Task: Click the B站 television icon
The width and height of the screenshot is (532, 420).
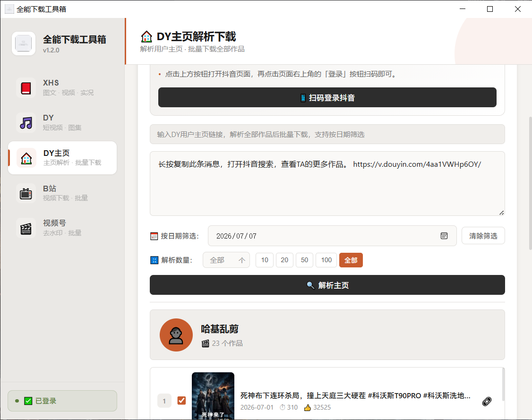Action: [x=26, y=193]
